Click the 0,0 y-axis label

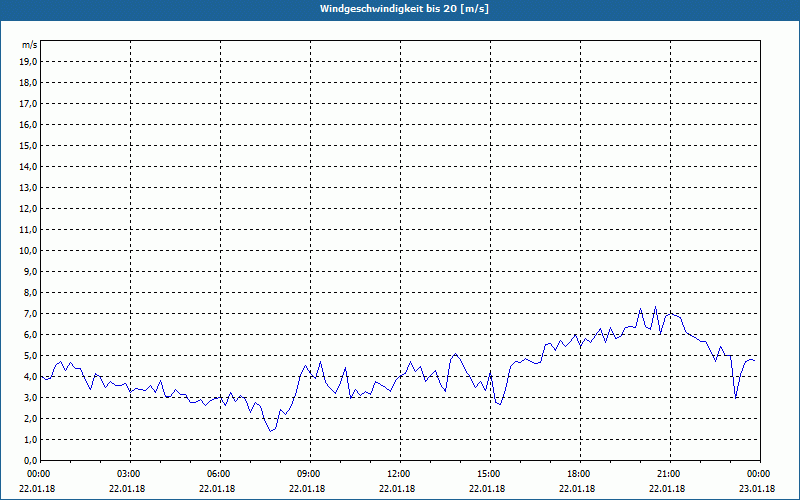30,461
